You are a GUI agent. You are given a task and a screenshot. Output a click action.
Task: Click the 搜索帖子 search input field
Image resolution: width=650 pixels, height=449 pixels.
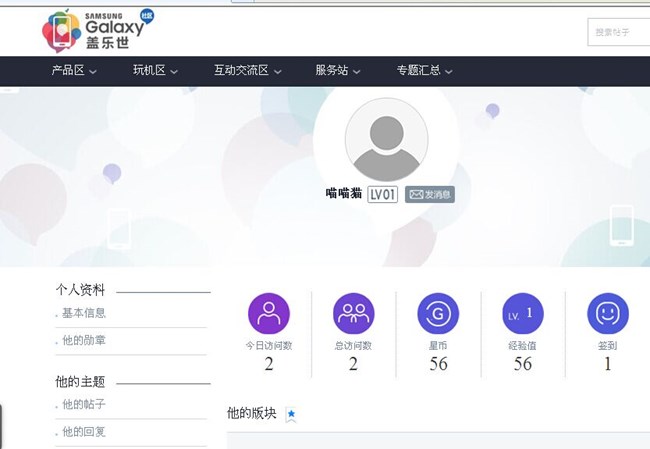click(618, 32)
